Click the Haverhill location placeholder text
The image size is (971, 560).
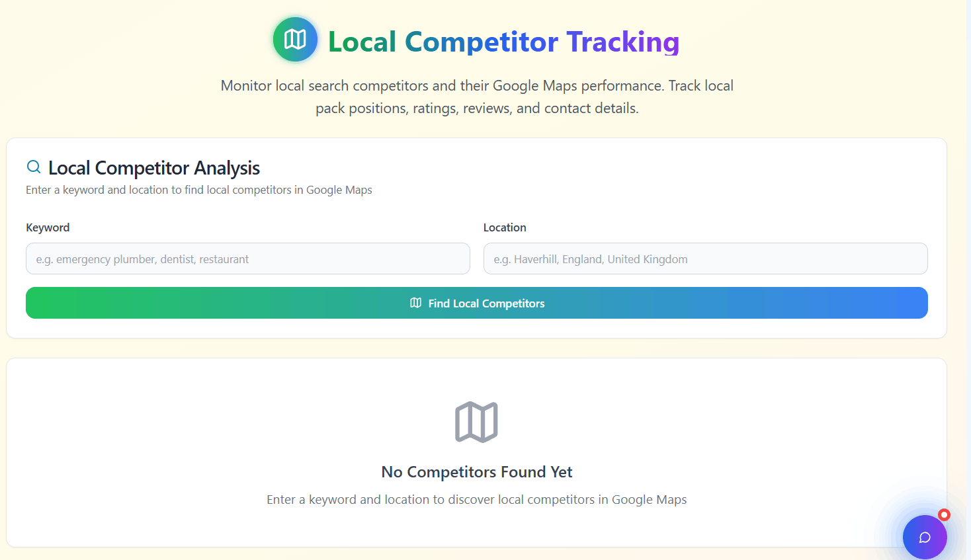pyautogui.click(x=589, y=259)
